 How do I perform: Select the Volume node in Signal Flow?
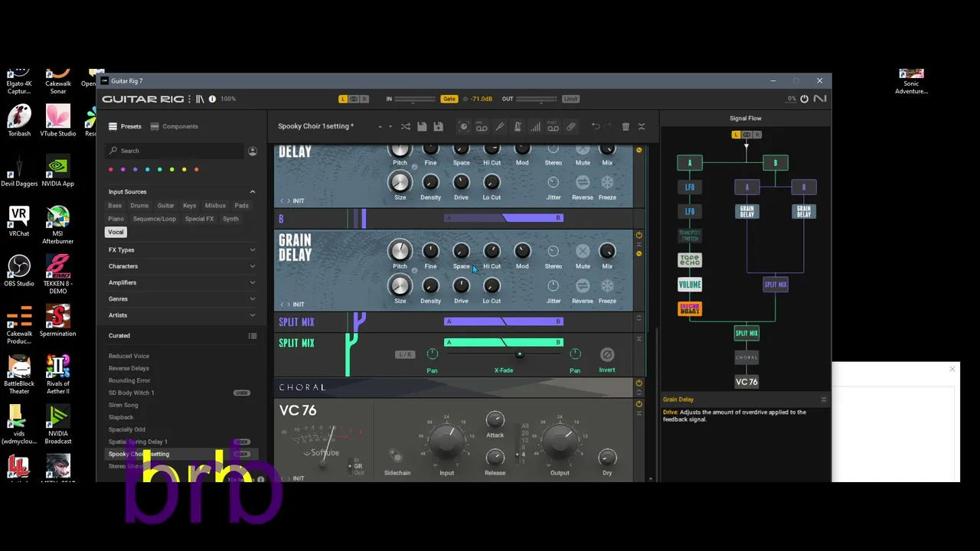pyautogui.click(x=690, y=285)
